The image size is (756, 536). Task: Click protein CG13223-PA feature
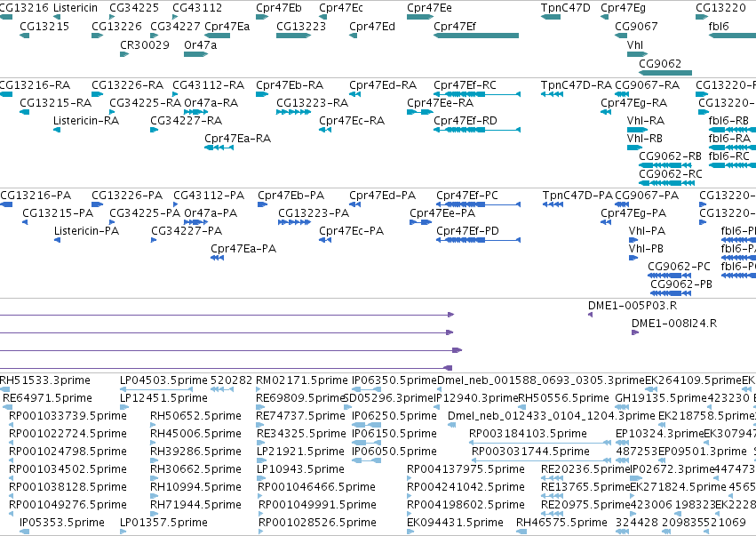[295, 222]
